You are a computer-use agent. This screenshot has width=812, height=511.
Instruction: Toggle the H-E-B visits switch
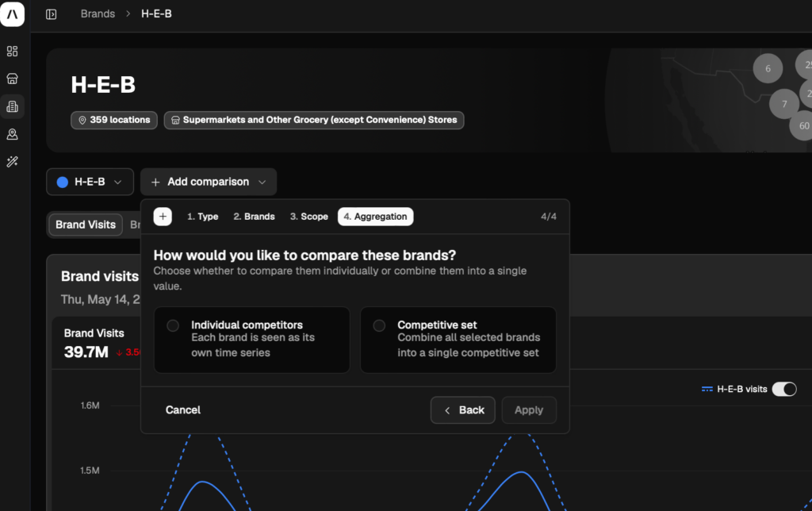(784, 390)
